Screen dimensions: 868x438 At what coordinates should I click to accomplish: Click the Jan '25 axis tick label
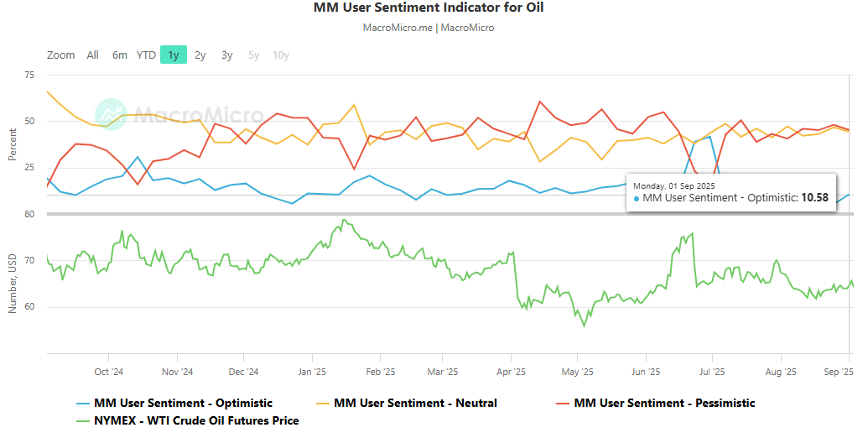pos(312,372)
